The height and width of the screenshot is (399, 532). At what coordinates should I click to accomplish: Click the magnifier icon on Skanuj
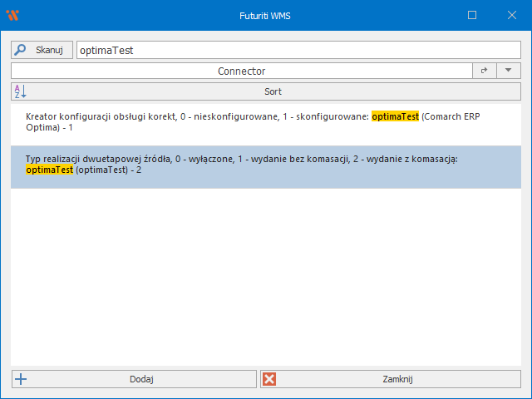pos(22,50)
